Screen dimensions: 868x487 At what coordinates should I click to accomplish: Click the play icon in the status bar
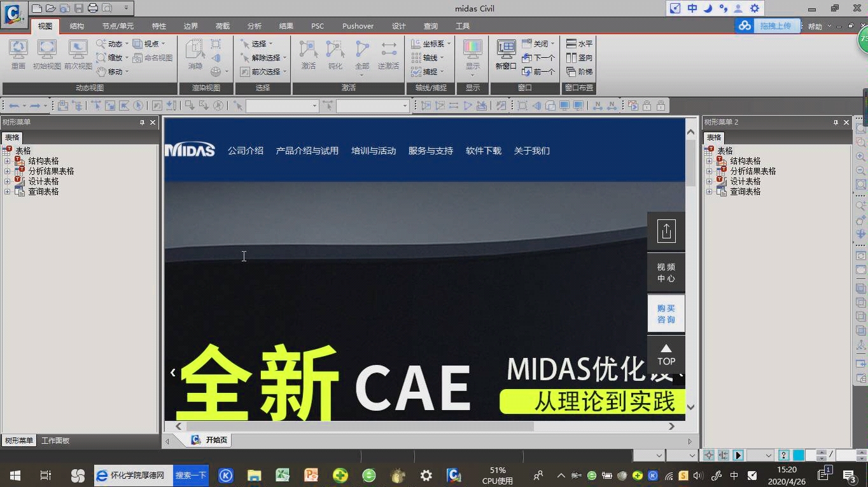pyautogui.click(x=738, y=455)
